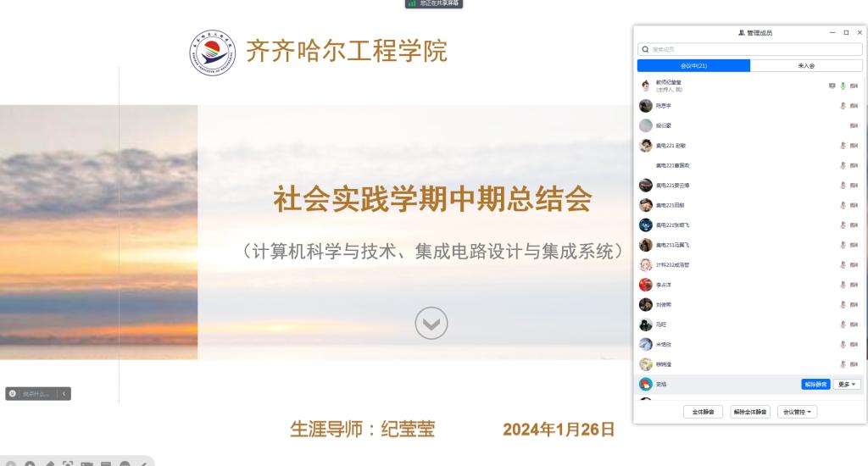Click the blue 解除静音 button
This screenshot has height=466, width=868.
[815, 384]
